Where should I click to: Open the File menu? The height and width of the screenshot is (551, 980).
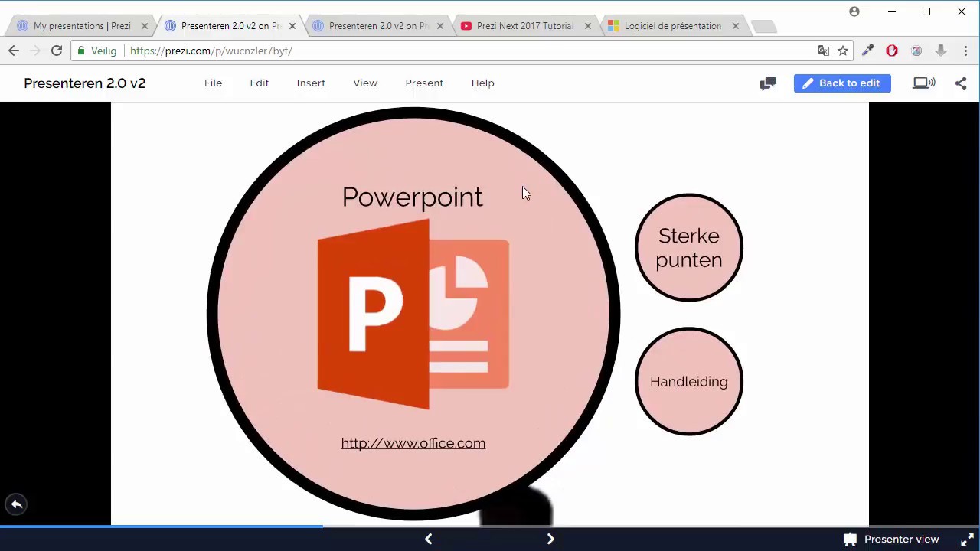213,83
